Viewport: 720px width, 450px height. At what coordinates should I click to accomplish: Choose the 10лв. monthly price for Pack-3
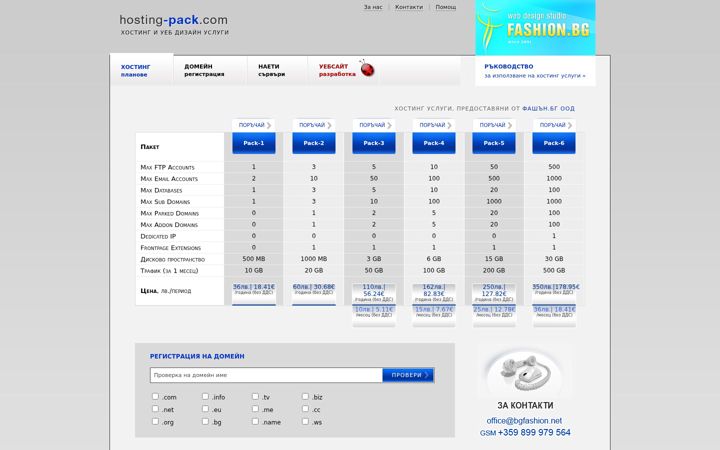(374, 316)
